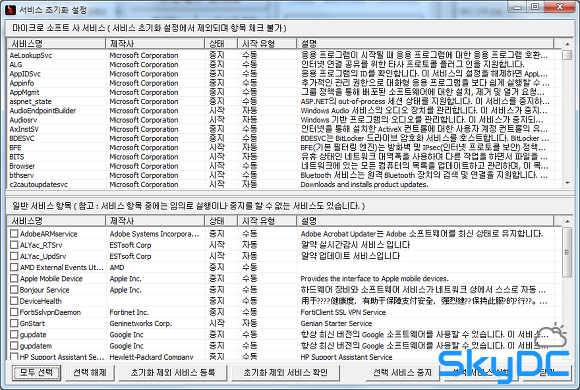
Task: Select the gupdate service checkbox
Action: click(14, 334)
